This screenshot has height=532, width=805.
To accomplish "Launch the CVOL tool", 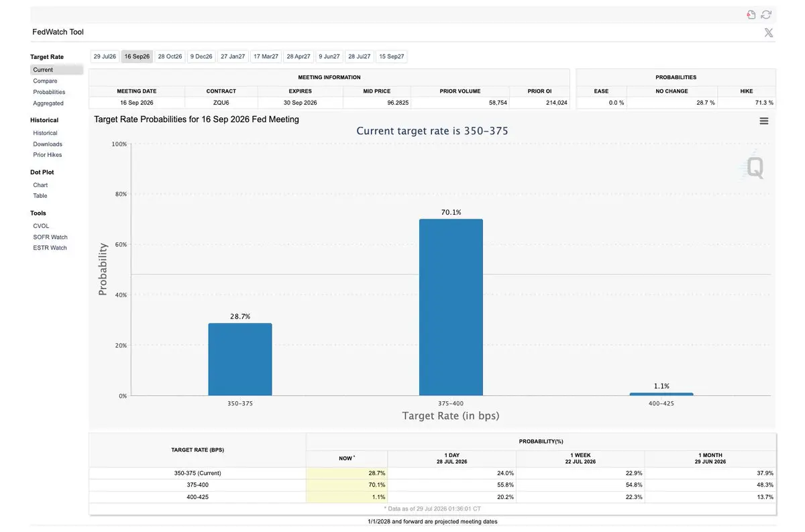I will (x=41, y=226).
